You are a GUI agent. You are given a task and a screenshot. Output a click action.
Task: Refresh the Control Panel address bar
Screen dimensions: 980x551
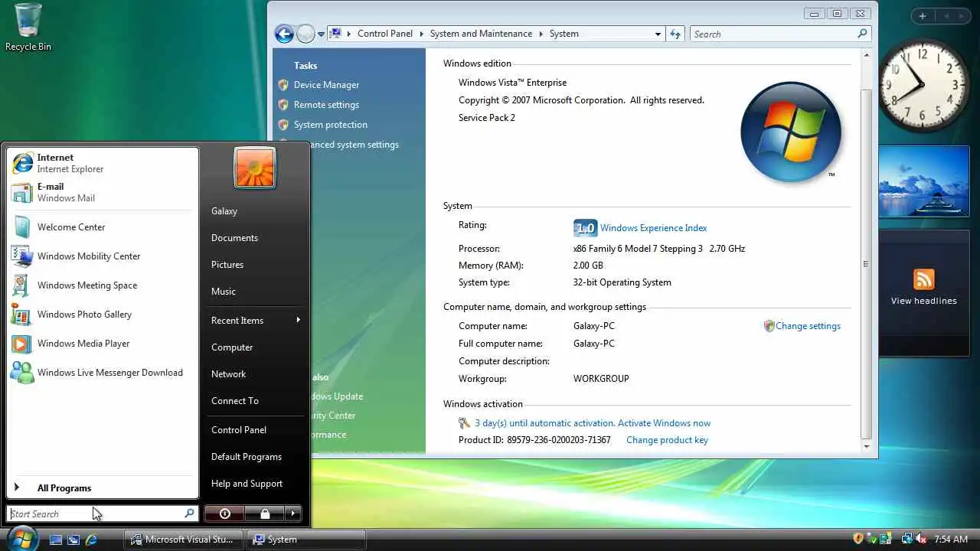(675, 34)
